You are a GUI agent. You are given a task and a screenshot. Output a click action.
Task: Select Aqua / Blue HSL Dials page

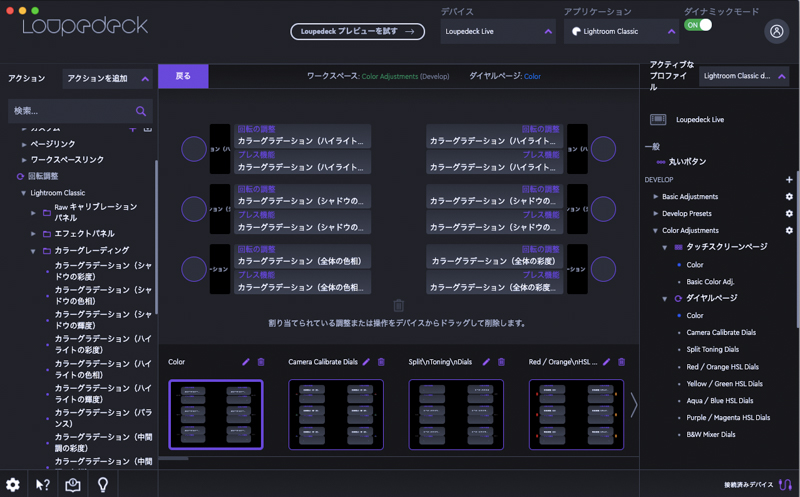coord(719,401)
